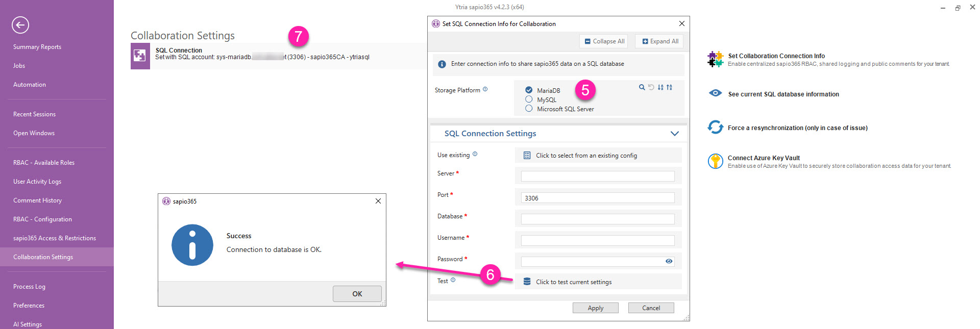Screen dimensions: 980x329
Task: Click the info icon beside Storage Platform
Action: 485,89
